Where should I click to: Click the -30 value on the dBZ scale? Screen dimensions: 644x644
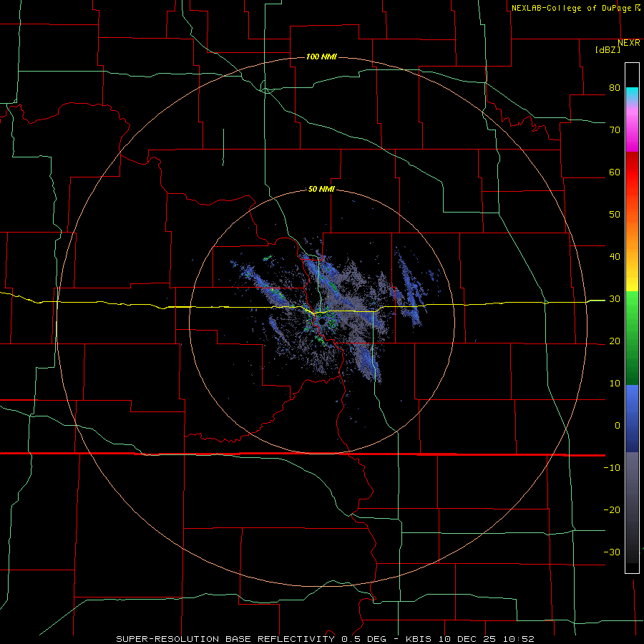(x=612, y=552)
